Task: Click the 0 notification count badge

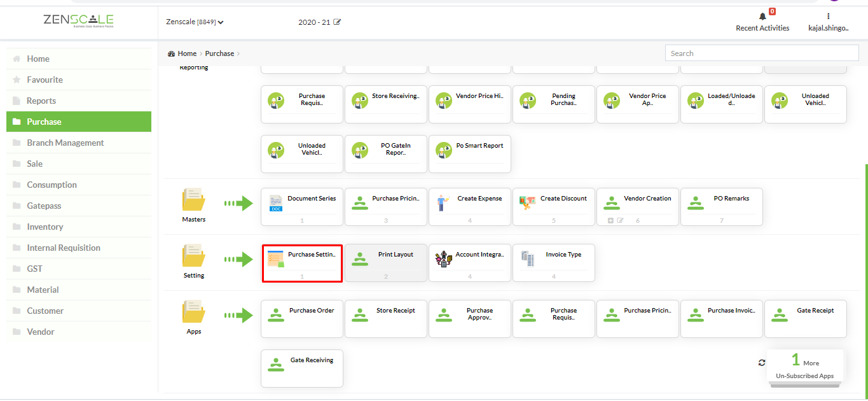Action: tap(772, 11)
